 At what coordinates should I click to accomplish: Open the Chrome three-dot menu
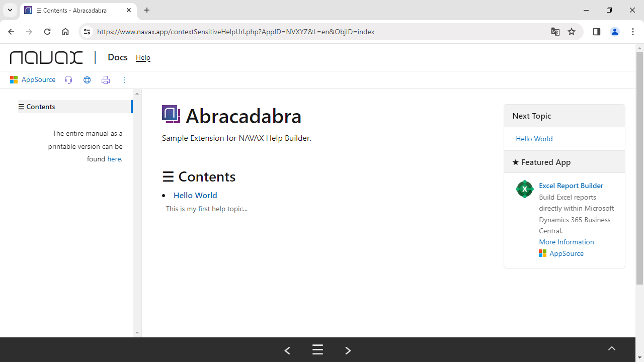[633, 32]
